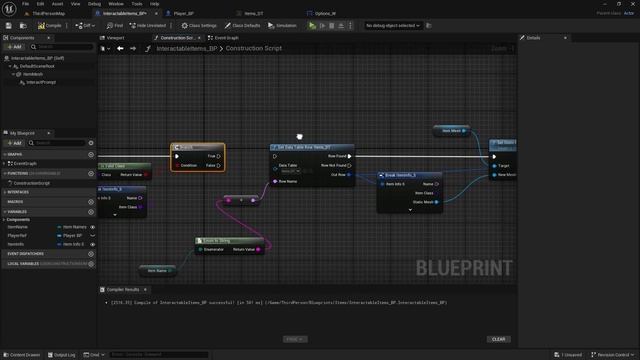This screenshot has height=360, width=640.
Task: Clear the compiler results log
Action: pyautogui.click(x=498, y=339)
